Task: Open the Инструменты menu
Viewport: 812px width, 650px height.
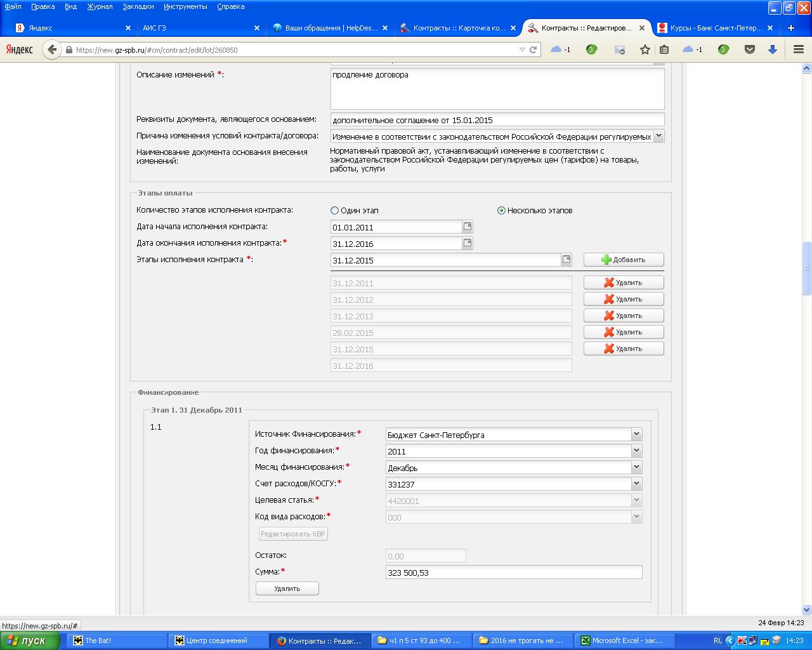Action: click(x=185, y=6)
